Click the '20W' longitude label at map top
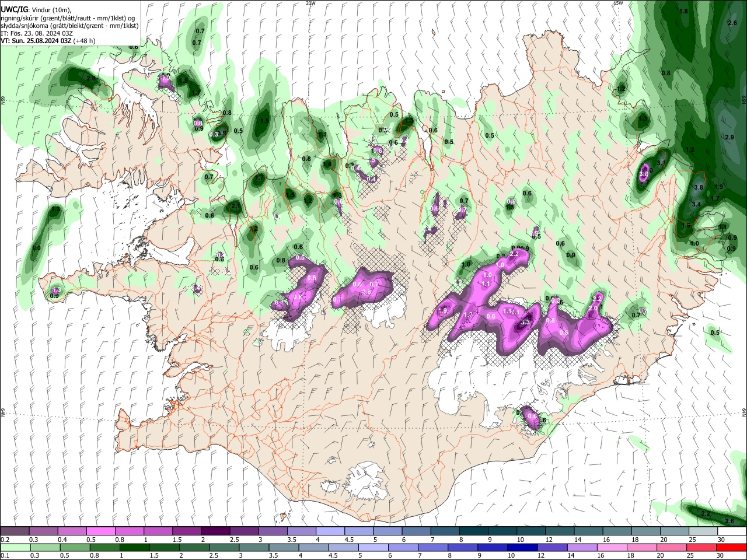Image resolution: width=747 pixels, height=560 pixels. click(x=310, y=3)
